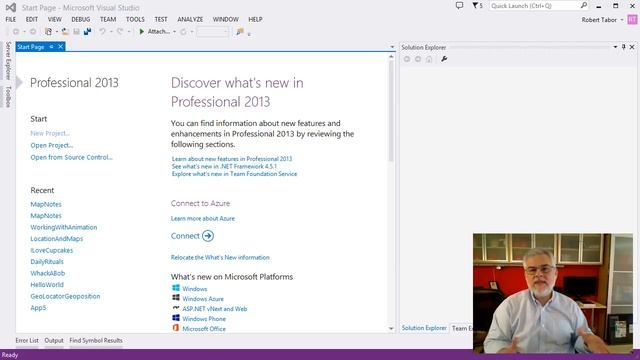Open the FILE menu
Screen dimensions: 640x360
pyautogui.click(x=11, y=19)
